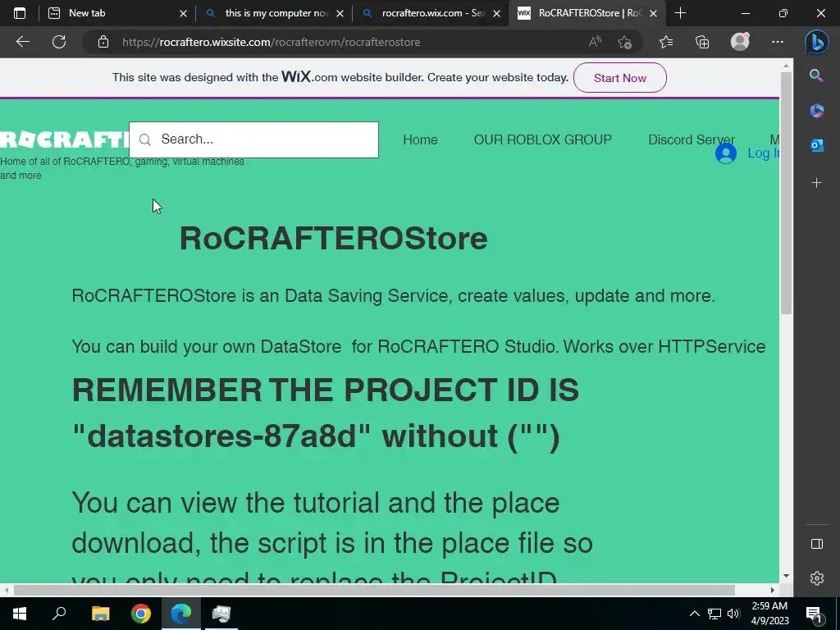Go back using the browser back arrow
Image resolution: width=840 pixels, height=630 pixels.
click(22, 42)
